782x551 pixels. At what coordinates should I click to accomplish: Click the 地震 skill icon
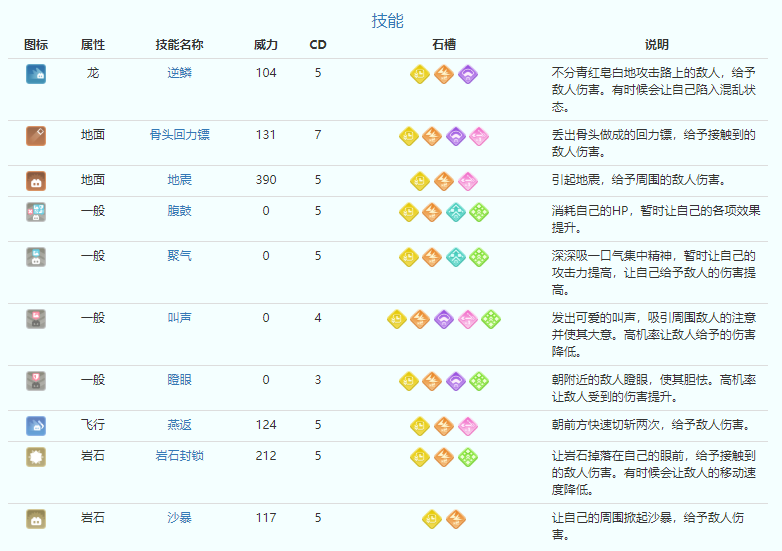pos(36,181)
